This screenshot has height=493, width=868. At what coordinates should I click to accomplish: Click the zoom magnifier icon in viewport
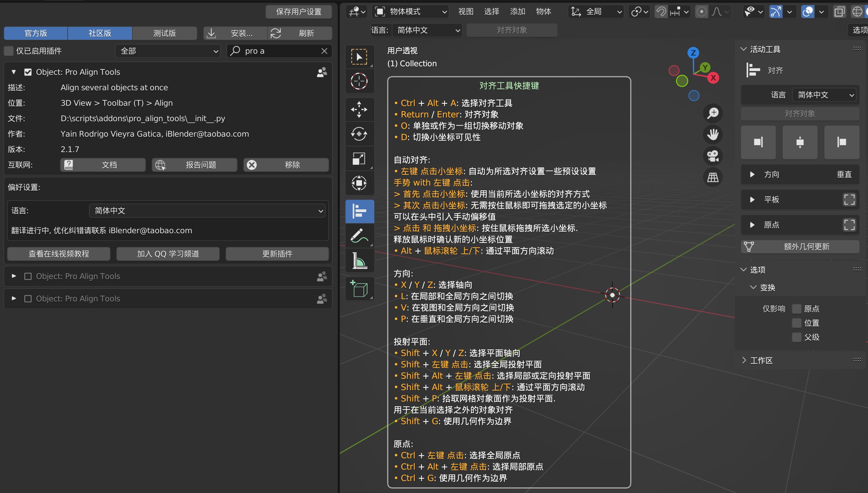[x=713, y=113]
